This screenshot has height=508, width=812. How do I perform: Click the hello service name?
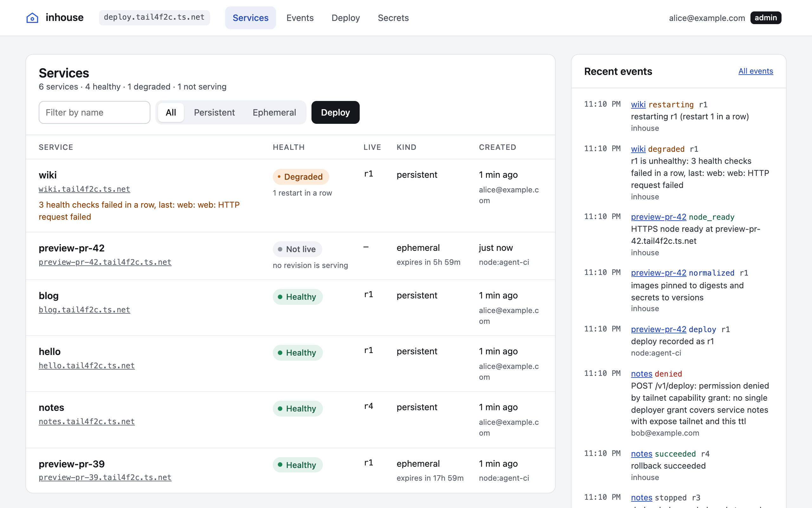(x=50, y=352)
